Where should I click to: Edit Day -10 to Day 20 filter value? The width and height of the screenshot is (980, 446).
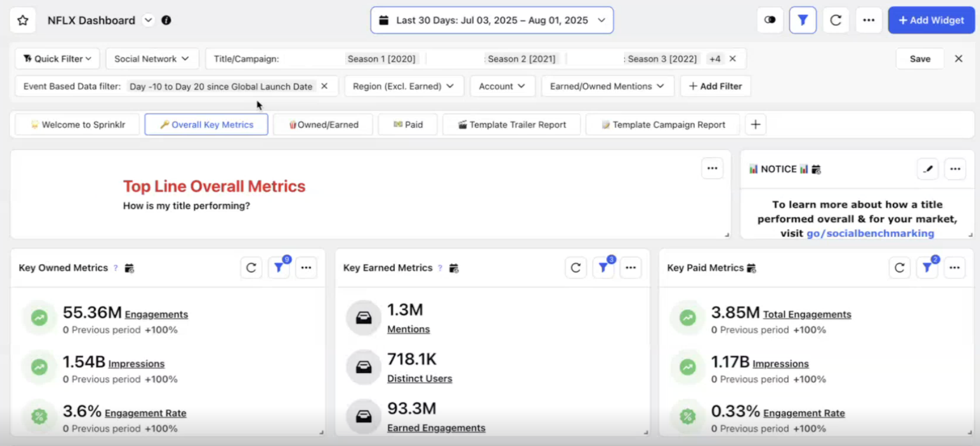tap(221, 86)
